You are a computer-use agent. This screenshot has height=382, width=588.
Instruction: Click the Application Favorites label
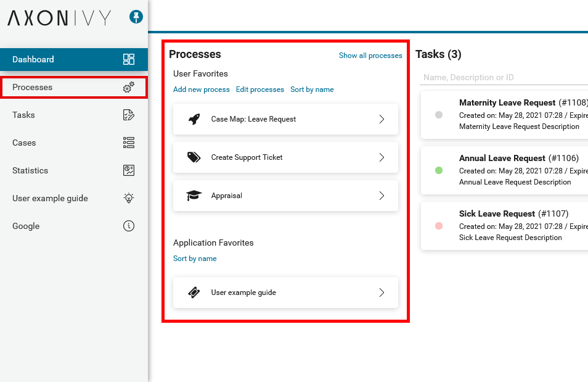[213, 243]
